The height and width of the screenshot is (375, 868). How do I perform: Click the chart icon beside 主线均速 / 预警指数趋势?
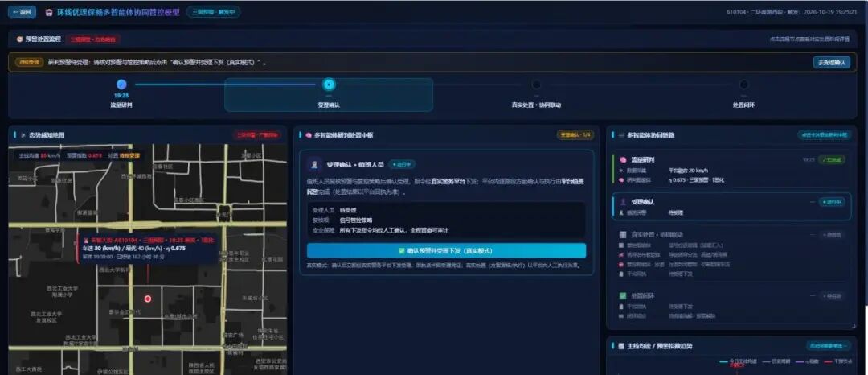point(621,346)
